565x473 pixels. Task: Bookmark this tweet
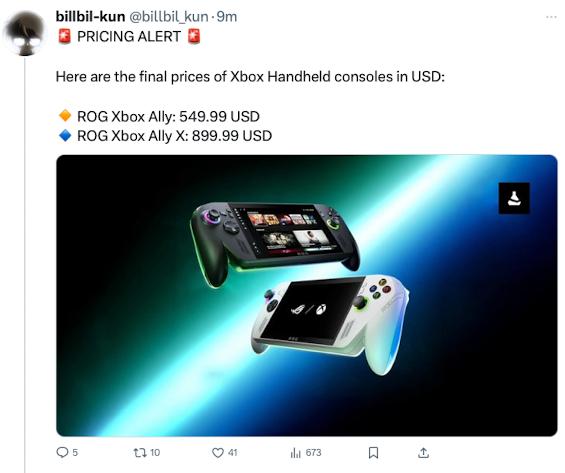coord(374,452)
